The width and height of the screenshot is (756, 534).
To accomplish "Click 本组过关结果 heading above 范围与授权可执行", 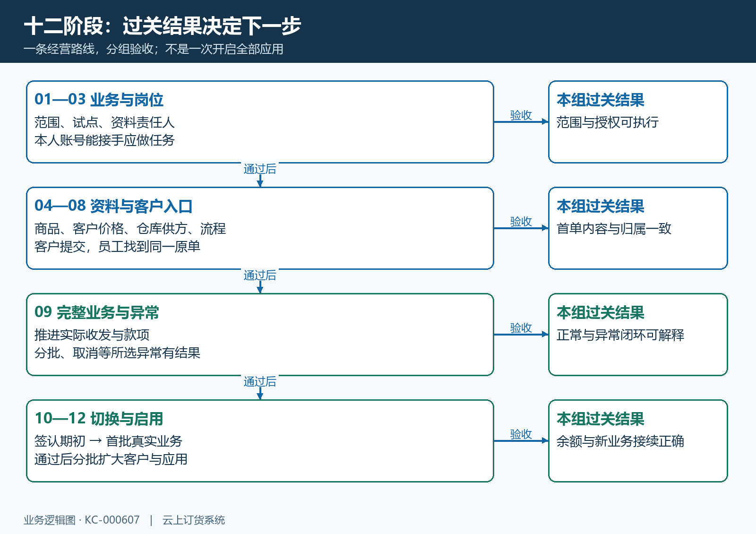I will click(601, 100).
